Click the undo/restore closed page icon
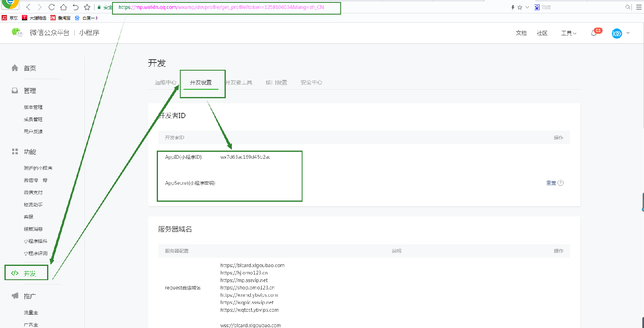This screenshot has height=328, width=644. coord(76,7)
